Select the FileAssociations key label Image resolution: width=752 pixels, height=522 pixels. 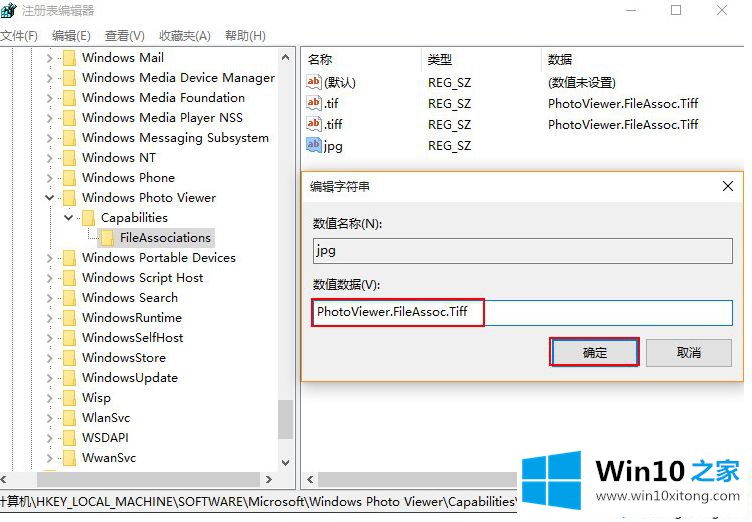[x=165, y=238]
